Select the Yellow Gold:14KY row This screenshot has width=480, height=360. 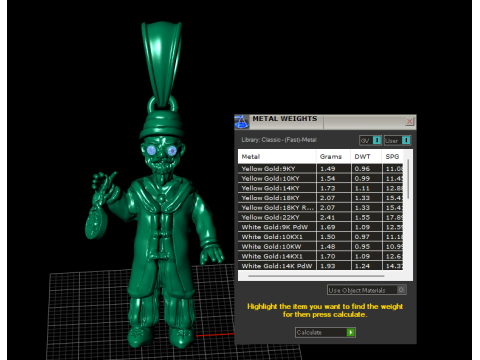point(320,188)
